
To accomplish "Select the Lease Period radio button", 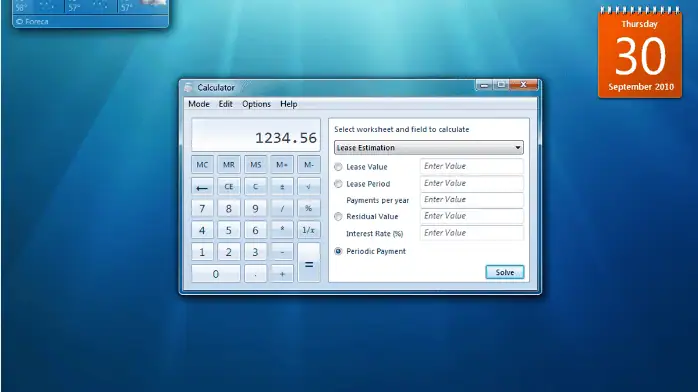I will [338, 184].
